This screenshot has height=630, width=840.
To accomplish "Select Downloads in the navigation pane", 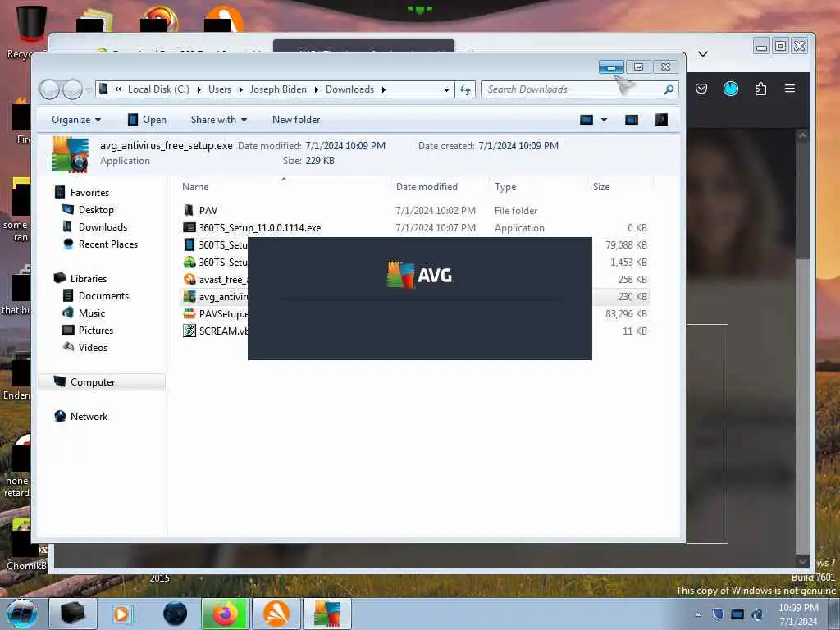I will click(103, 227).
